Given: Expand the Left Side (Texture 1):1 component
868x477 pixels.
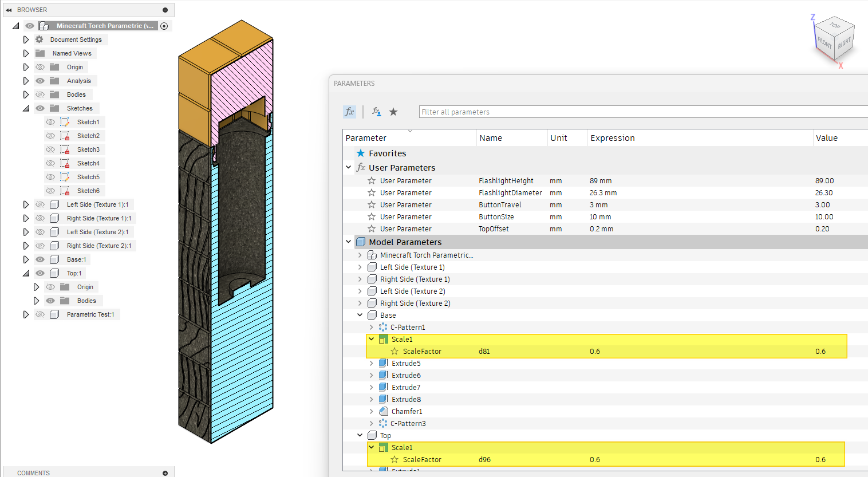Looking at the screenshot, I should point(26,204).
